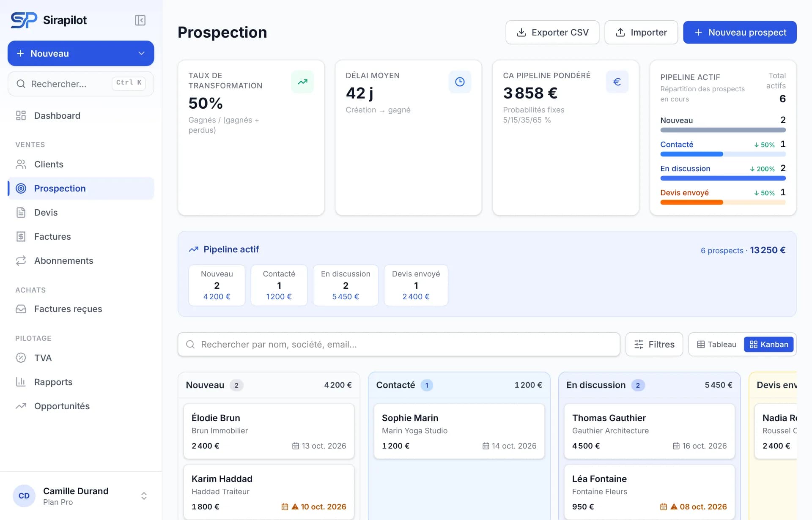Screen dimensions: 812x520
Task: Click the Rapports bar chart icon
Action: tap(21, 382)
